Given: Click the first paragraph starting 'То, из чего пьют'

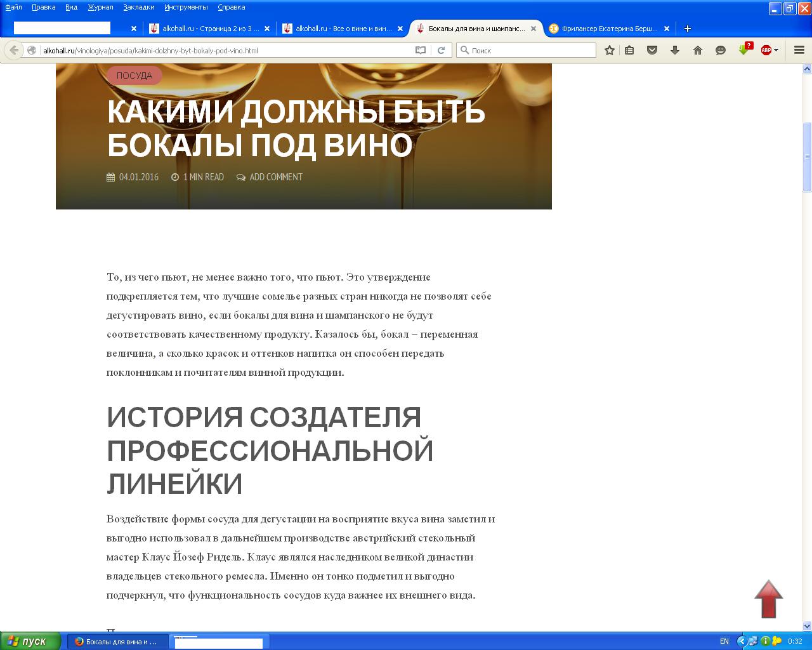Looking at the screenshot, I should [299, 324].
